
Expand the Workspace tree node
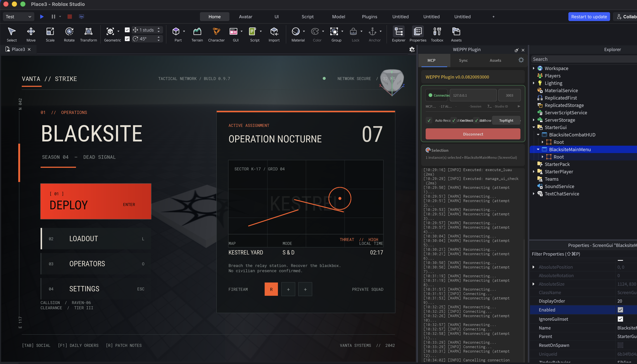tap(534, 68)
